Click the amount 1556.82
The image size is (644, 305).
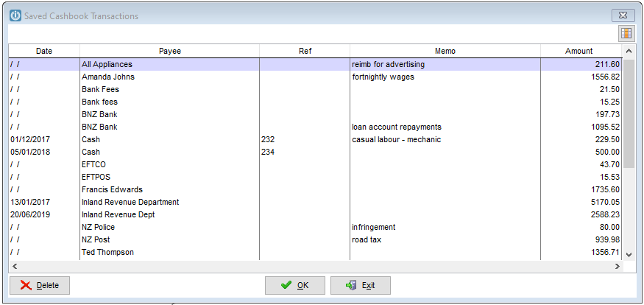[607, 77]
